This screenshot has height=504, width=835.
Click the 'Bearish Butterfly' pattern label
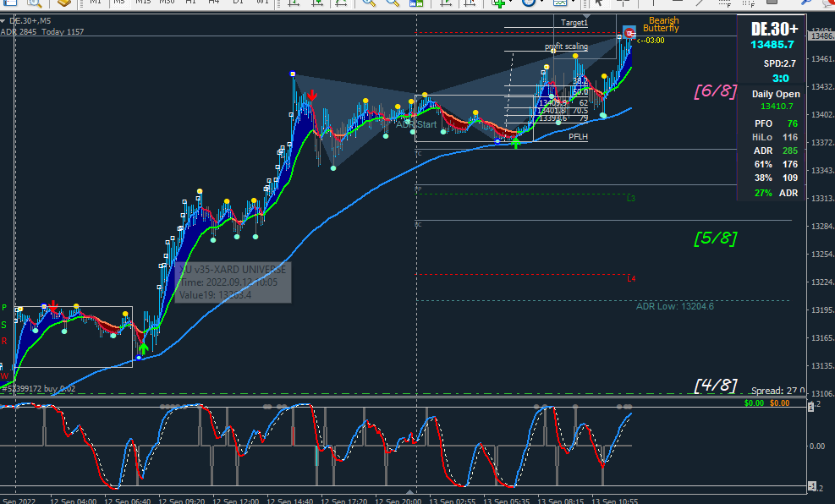pyautogui.click(x=662, y=25)
